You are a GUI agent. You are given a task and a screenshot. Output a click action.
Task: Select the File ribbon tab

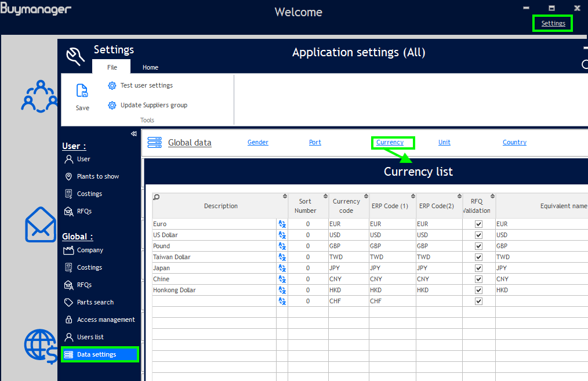[x=112, y=67]
